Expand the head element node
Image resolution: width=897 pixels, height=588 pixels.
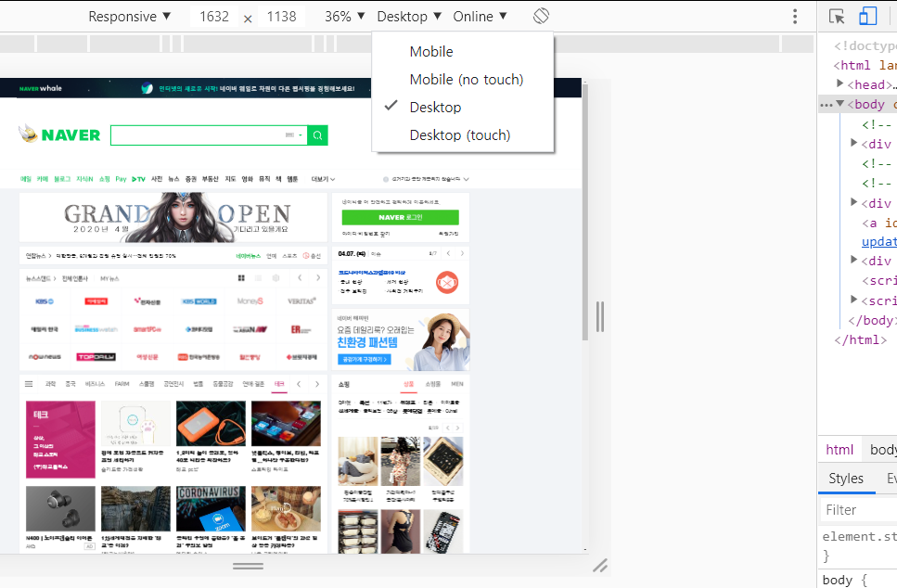click(839, 83)
